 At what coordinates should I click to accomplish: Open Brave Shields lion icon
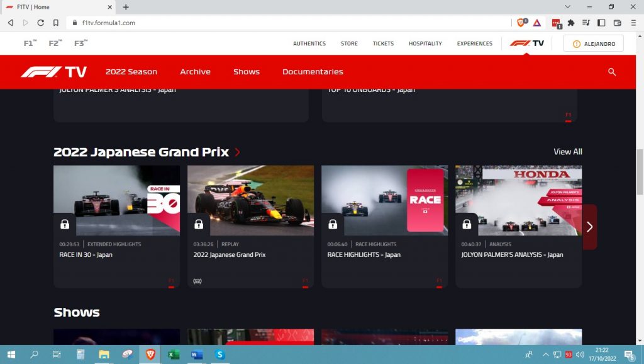[521, 23]
